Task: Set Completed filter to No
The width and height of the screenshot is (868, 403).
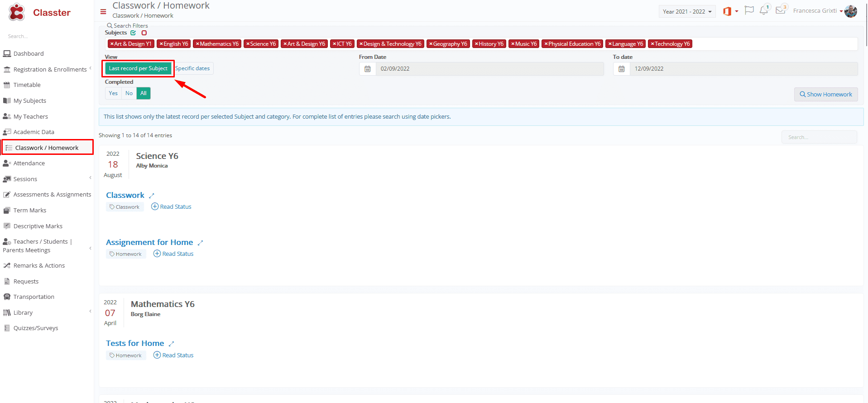Action: [129, 93]
